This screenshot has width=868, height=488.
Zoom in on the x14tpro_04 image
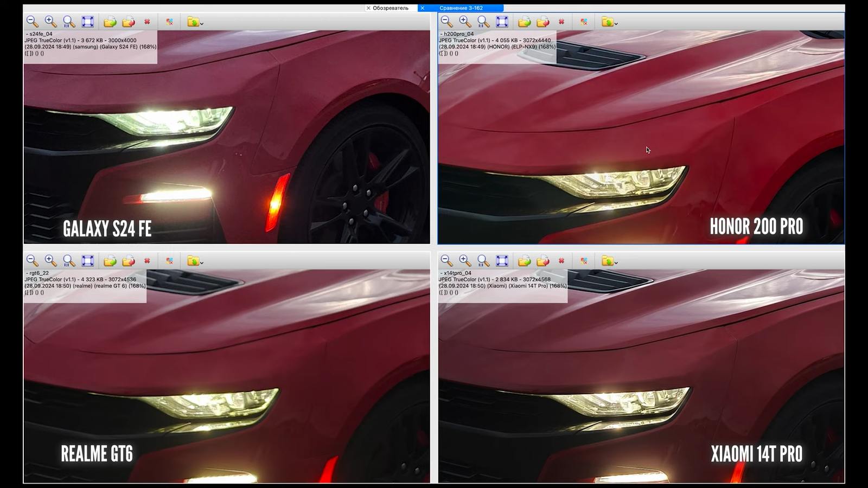pyautogui.click(x=465, y=261)
